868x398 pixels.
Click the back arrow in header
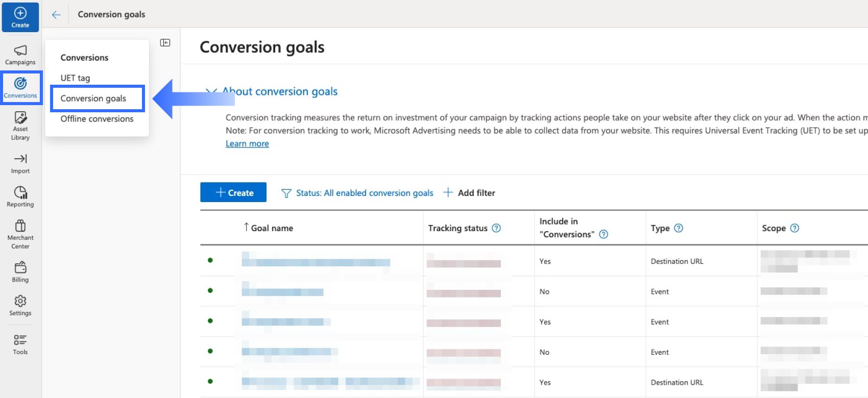pos(56,15)
